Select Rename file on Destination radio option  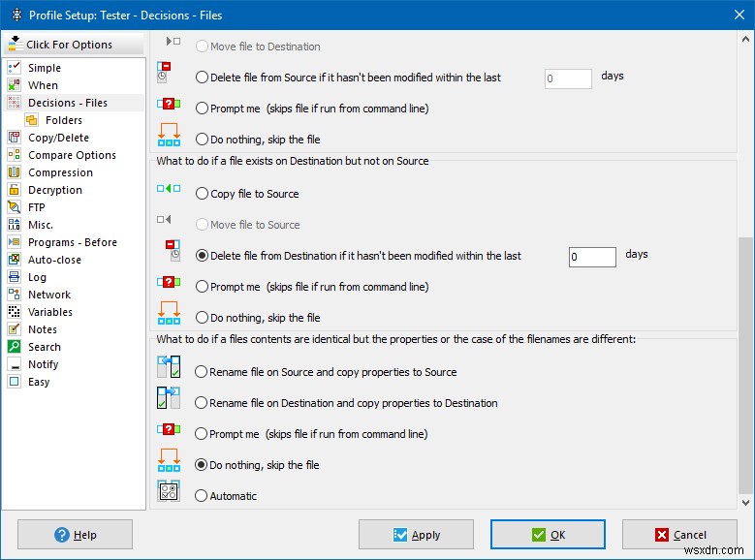pyautogui.click(x=203, y=403)
